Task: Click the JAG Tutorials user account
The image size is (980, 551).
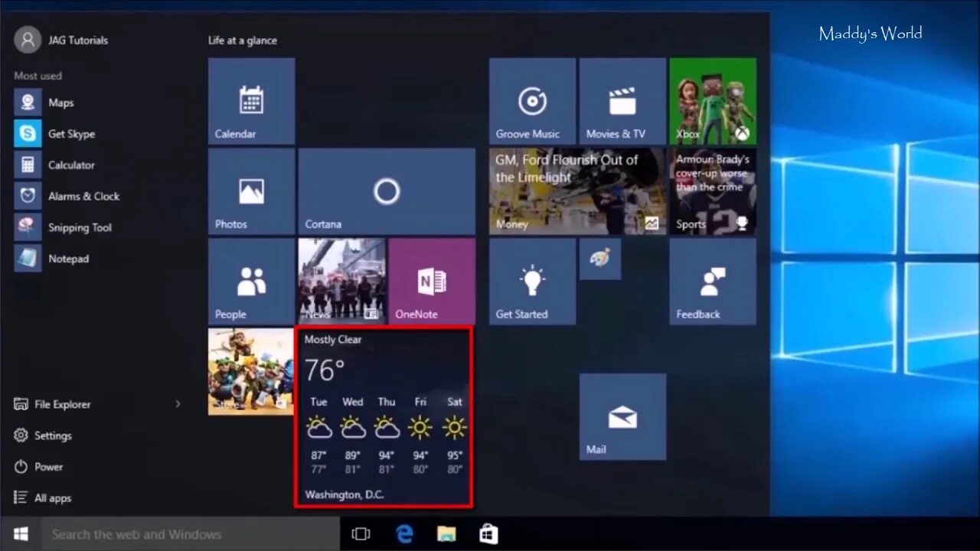Action: (x=61, y=40)
